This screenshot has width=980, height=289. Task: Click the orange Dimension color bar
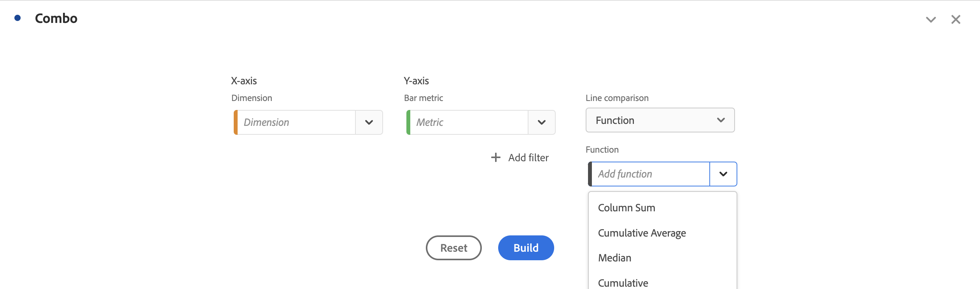(236, 122)
